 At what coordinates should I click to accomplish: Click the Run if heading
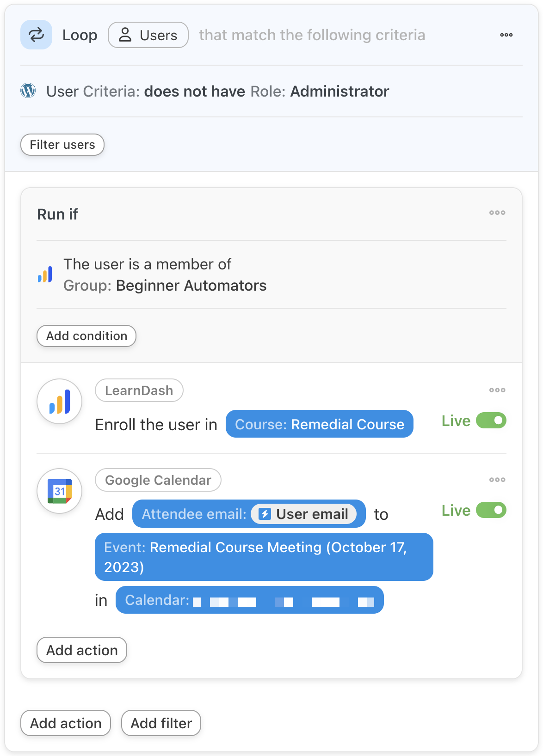click(58, 214)
